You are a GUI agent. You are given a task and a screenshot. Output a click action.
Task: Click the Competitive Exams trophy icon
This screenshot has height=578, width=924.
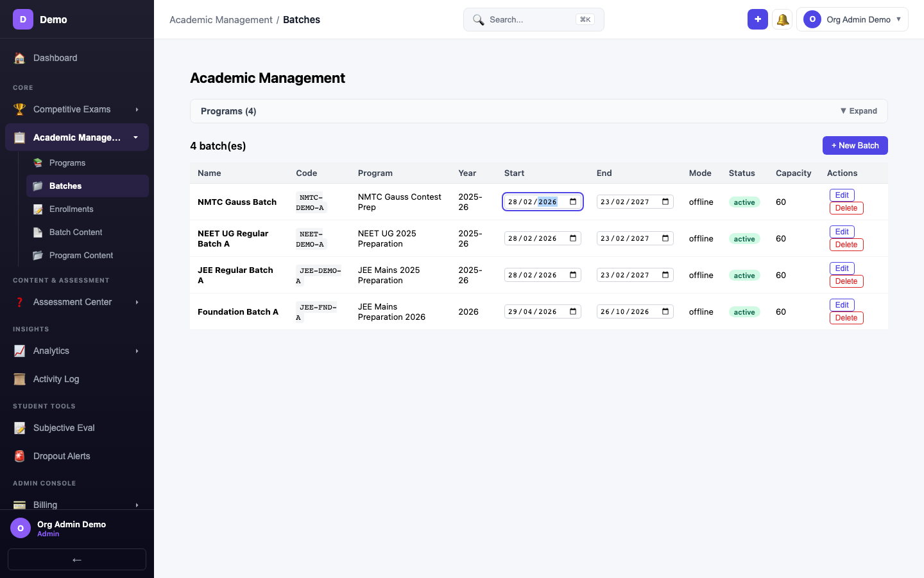[20, 109]
